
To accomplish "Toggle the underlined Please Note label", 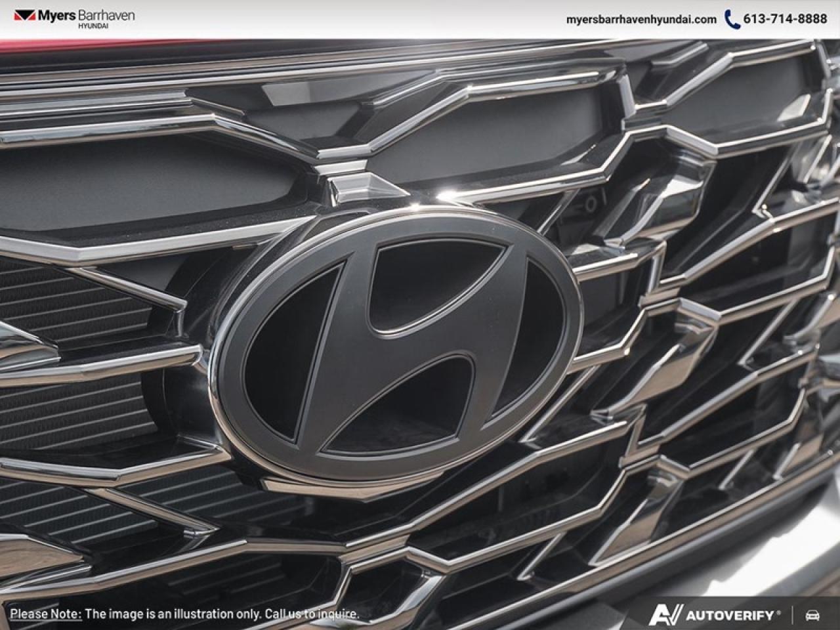I will coord(47,614).
